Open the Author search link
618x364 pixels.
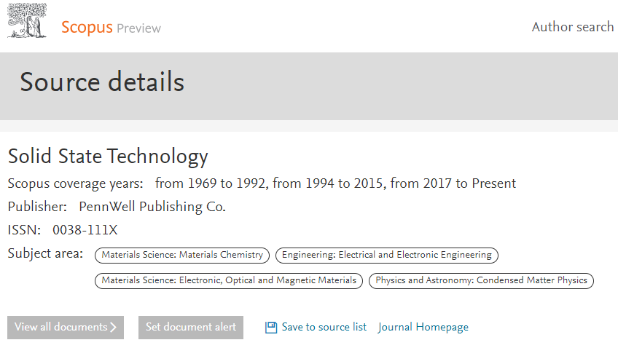click(x=572, y=27)
